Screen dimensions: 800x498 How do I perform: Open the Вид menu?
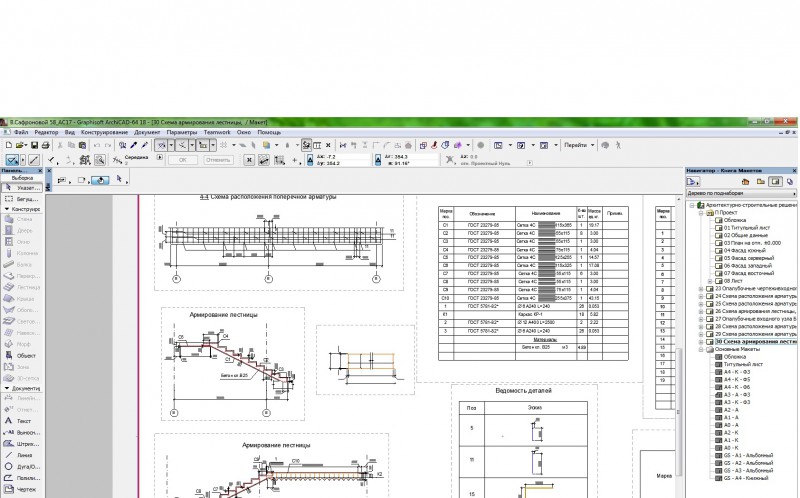[69, 133]
